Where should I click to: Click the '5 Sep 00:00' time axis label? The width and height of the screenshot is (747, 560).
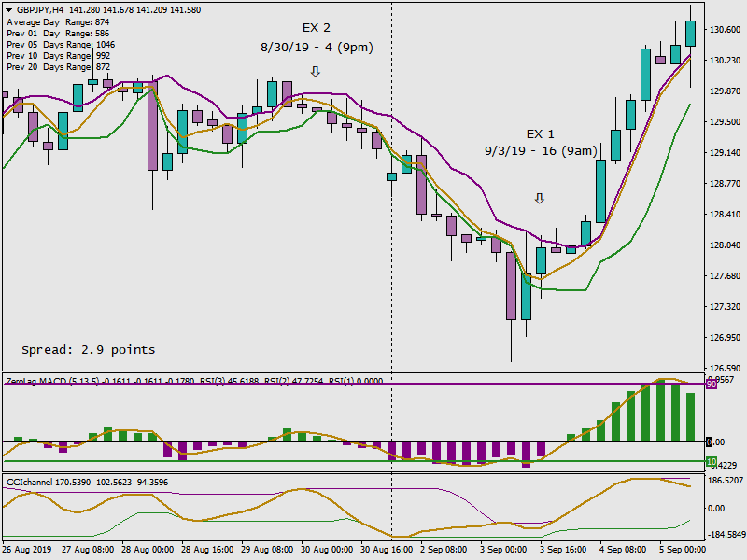click(683, 550)
